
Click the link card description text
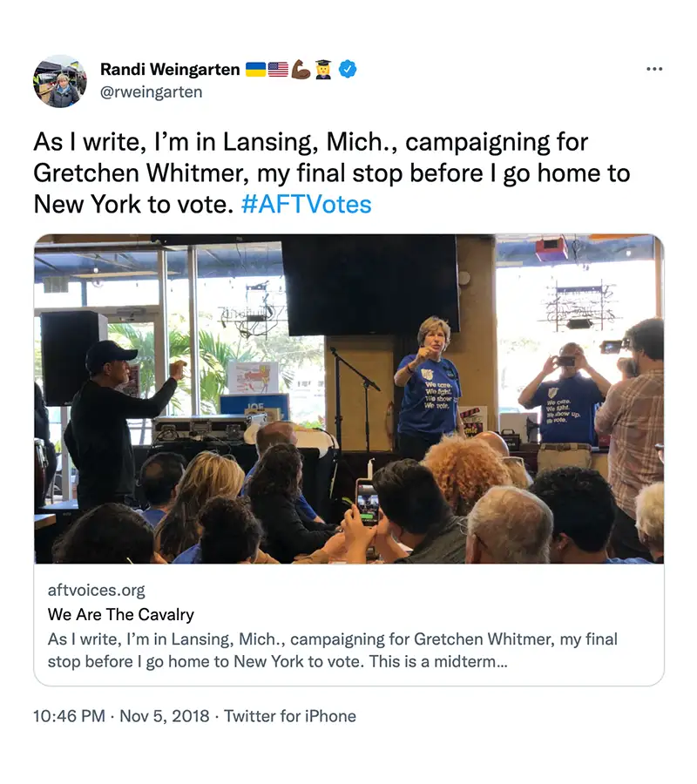tap(333, 651)
